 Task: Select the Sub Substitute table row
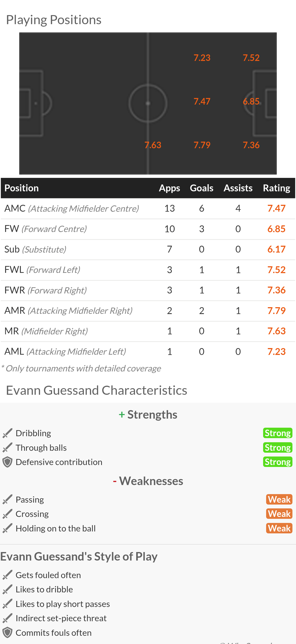(x=148, y=250)
